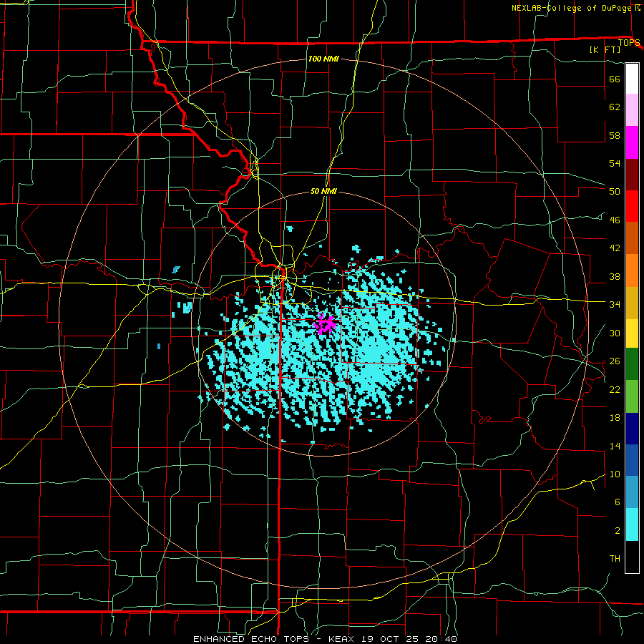Image resolution: width=644 pixels, height=644 pixels.
Task: Click the "66" legend value
Action: click(x=615, y=79)
